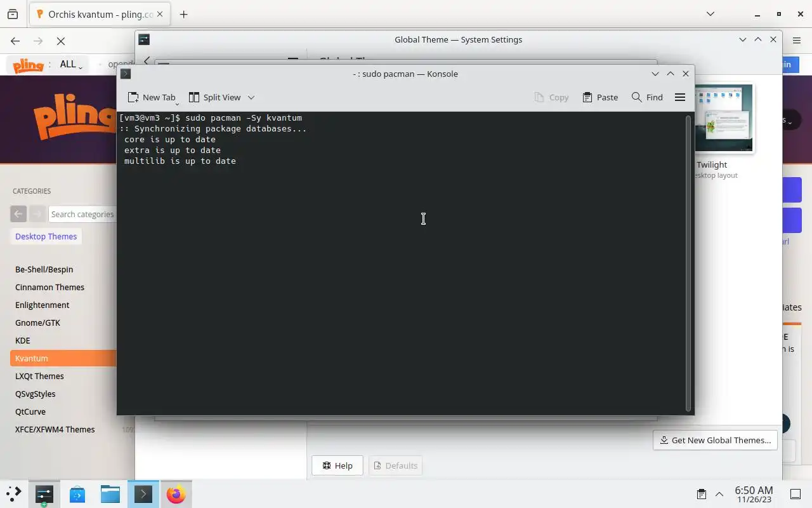Screen dimensions: 812x508
Task: Open Discover software center from taskbar
Action: (x=77, y=494)
